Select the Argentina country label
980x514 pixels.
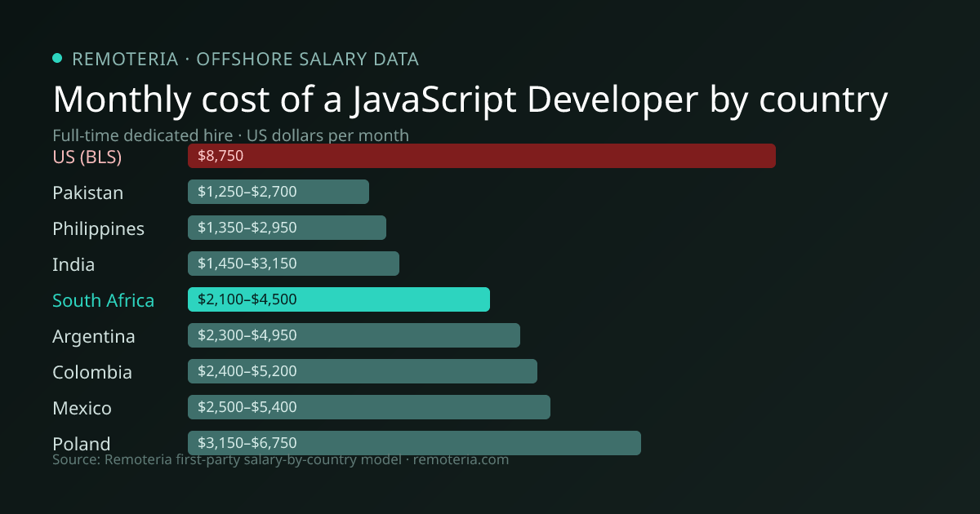pyautogui.click(x=94, y=336)
